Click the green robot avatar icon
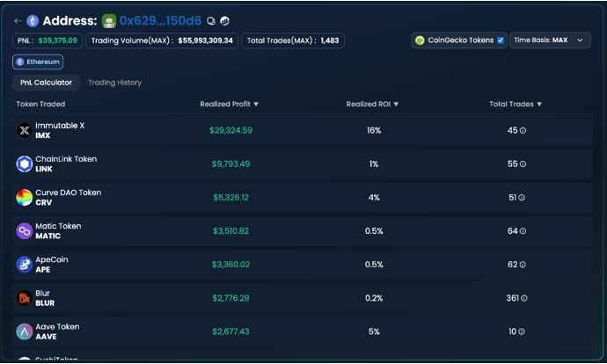Screen dimensions: 607x364 tap(109, 21)
